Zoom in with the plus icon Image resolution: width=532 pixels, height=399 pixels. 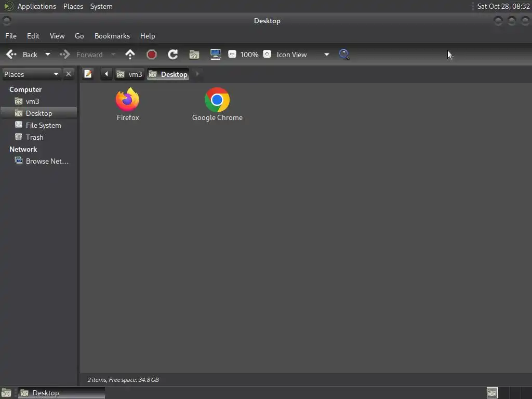click(x=267, y=54)
